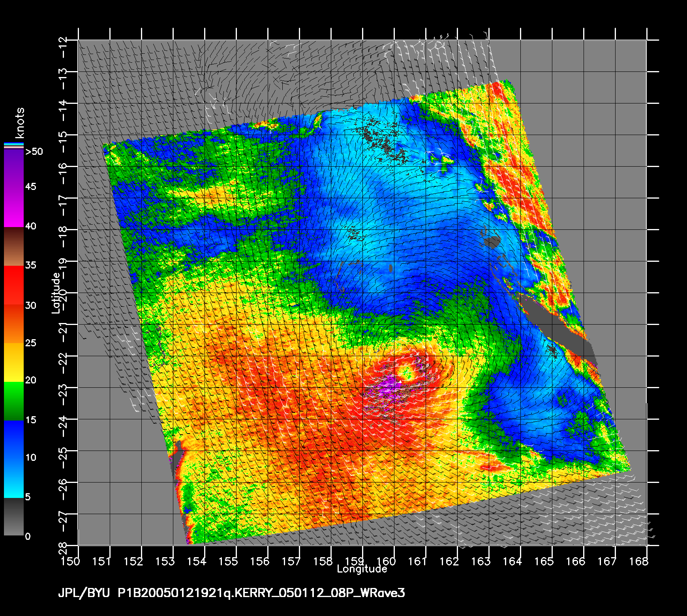This screenshot has width=687, height=616.
Task: Click the '150' longitude tick label
Action: [x=70, y=561]
